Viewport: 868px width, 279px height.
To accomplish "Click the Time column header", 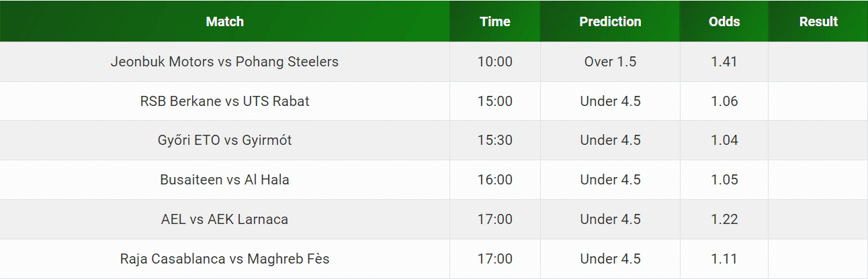I will tap(495, 21).
